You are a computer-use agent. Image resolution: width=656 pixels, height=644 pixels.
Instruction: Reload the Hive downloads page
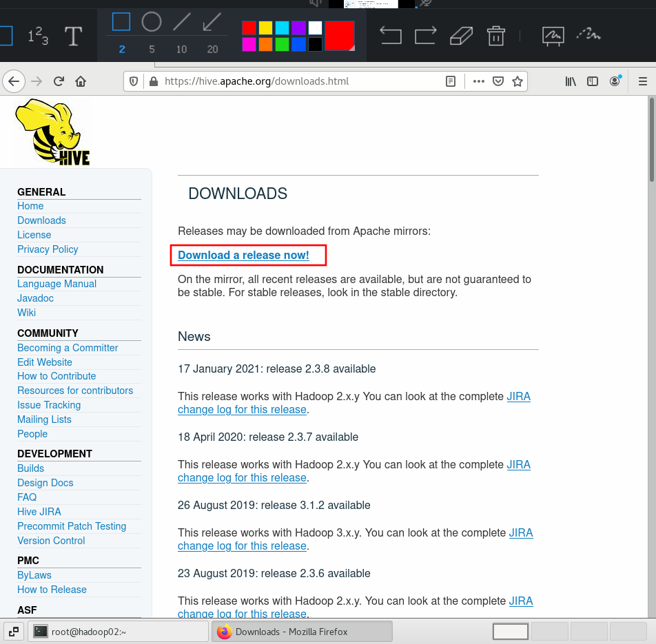59,81
